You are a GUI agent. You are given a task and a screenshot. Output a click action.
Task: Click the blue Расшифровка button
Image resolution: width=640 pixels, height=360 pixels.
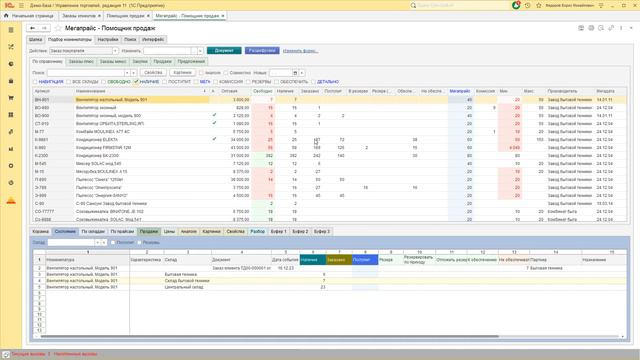point(262,51)
